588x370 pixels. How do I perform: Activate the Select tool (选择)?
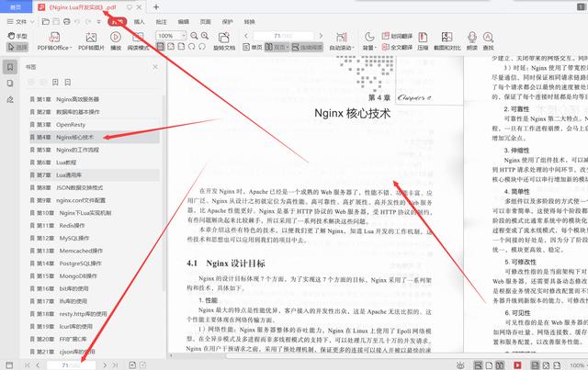[17, 47]
